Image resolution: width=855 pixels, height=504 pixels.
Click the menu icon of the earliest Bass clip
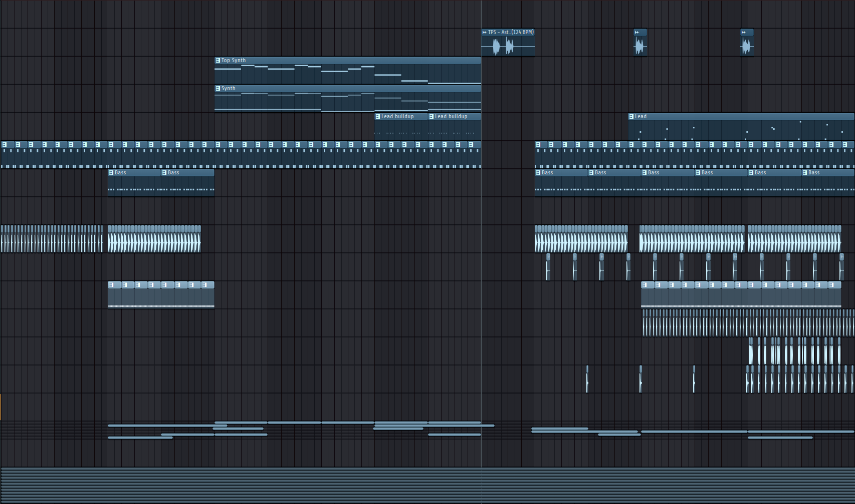[x=111, y=172]
